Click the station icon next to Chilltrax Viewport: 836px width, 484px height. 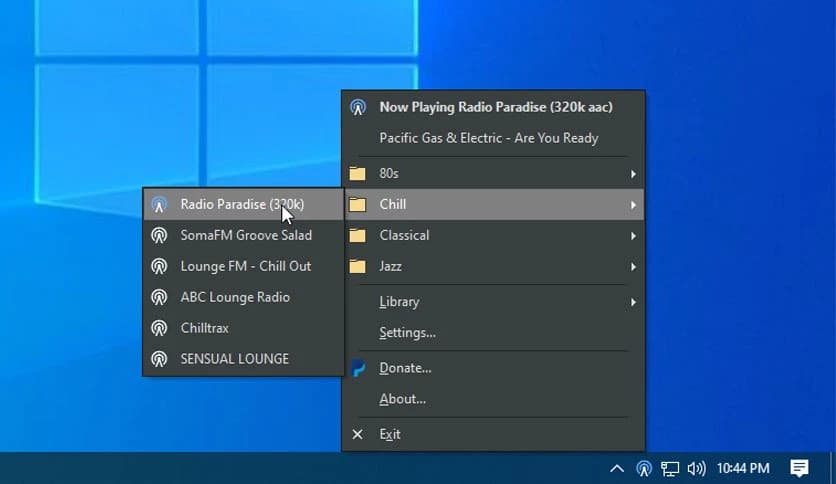pos(158,328)
